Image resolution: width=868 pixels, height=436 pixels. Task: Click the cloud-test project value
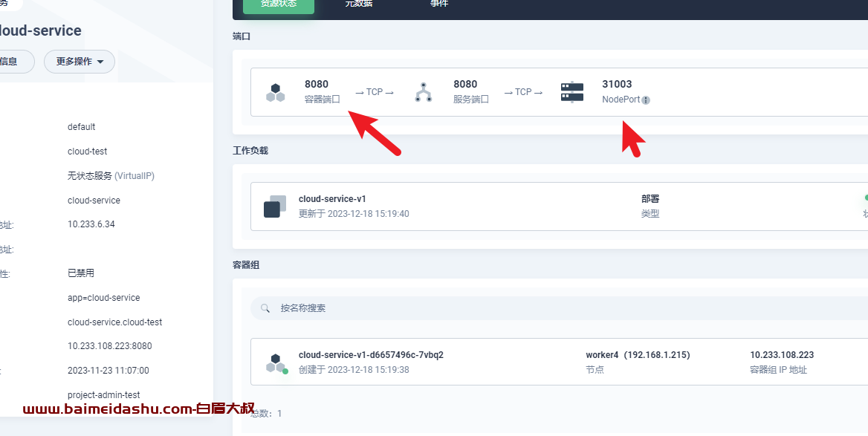coord(88,152)
